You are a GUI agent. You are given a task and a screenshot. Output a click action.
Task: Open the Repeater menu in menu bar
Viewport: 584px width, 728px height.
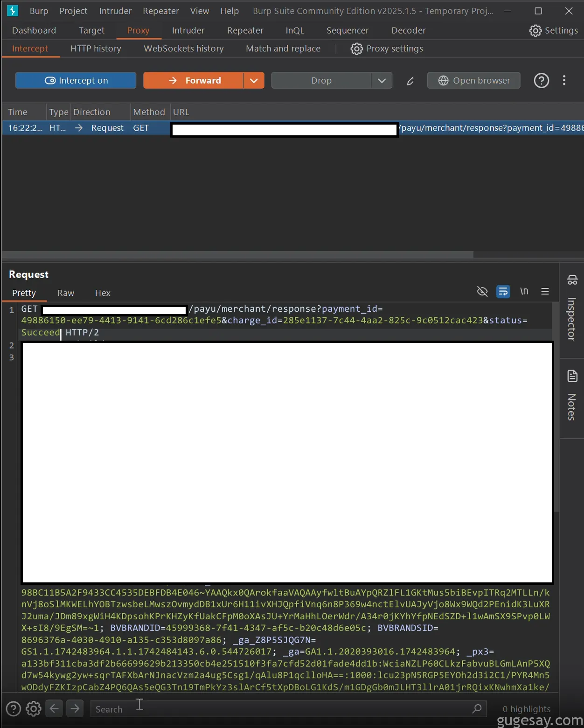point(160,11)
